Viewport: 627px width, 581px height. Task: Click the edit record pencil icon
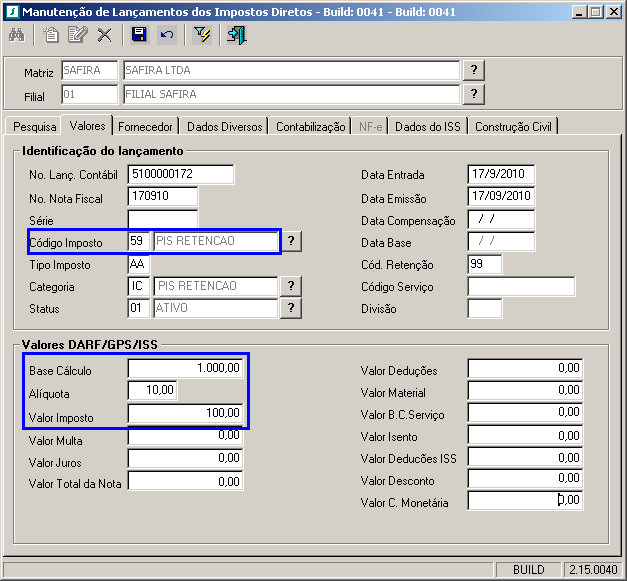pos(77,35)
